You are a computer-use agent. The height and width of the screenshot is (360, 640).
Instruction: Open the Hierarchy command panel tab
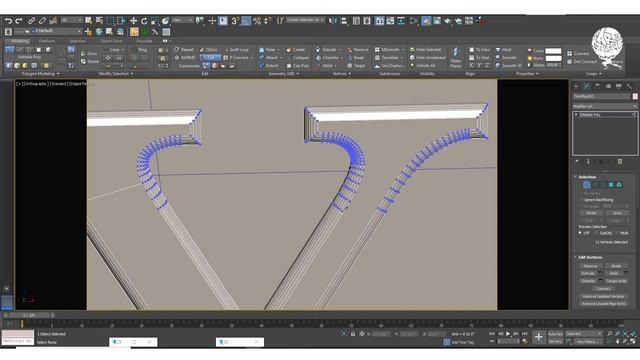point(597,86)
